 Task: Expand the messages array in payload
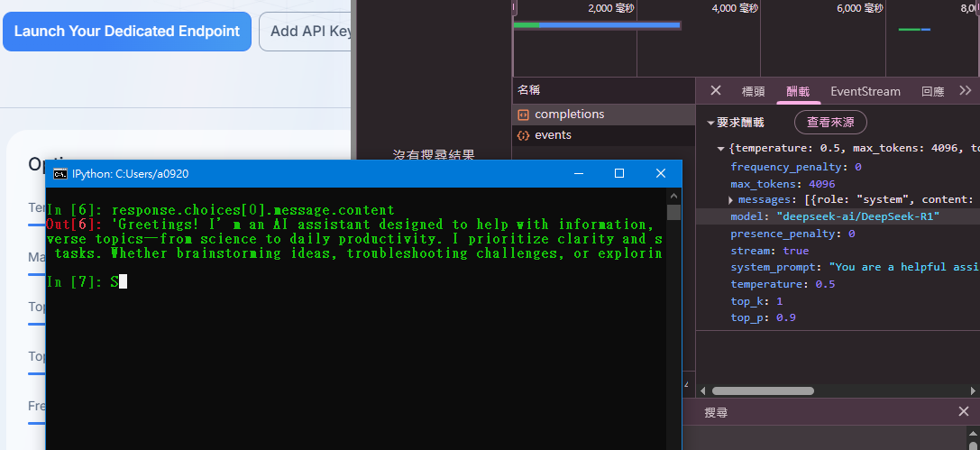(x=731, y=200)
